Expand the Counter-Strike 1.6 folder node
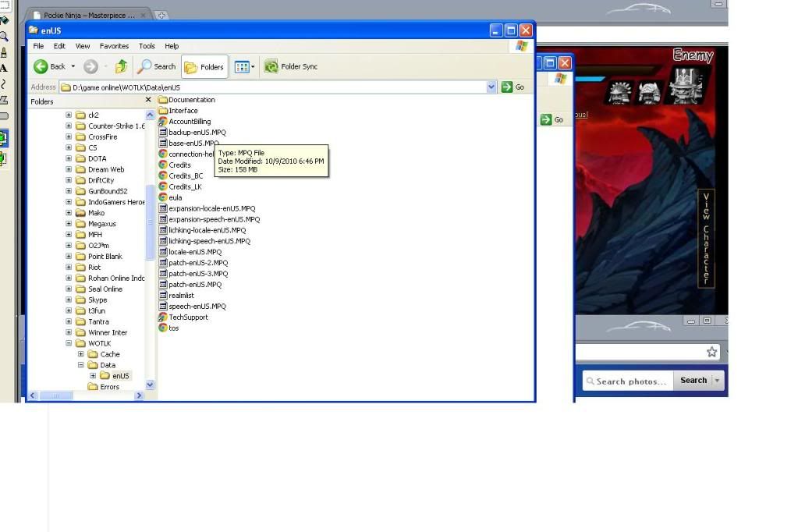Screen dimensions: 798x532 click(x=69, y=126)
